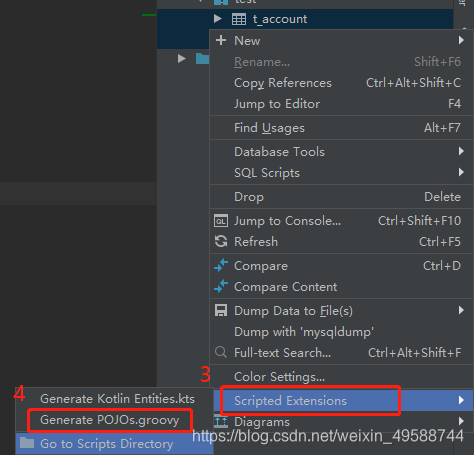Click the Ctrl+Shift+F10 shortcut text

[x=419, y=221]
